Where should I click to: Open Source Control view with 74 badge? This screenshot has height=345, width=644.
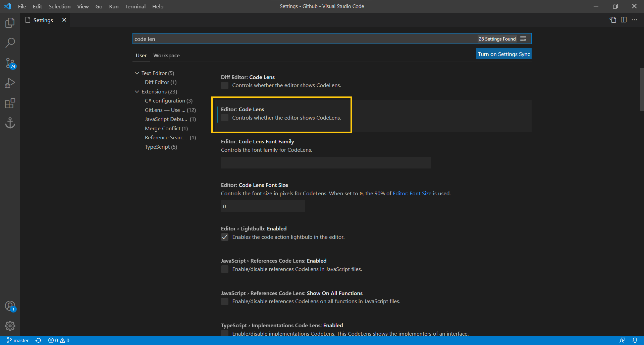coord(10,63)
